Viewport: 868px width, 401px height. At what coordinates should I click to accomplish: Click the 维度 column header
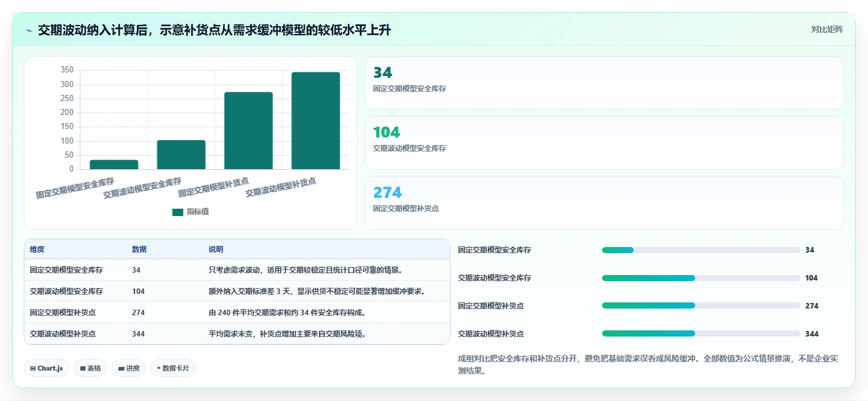(x=37, y=249)
